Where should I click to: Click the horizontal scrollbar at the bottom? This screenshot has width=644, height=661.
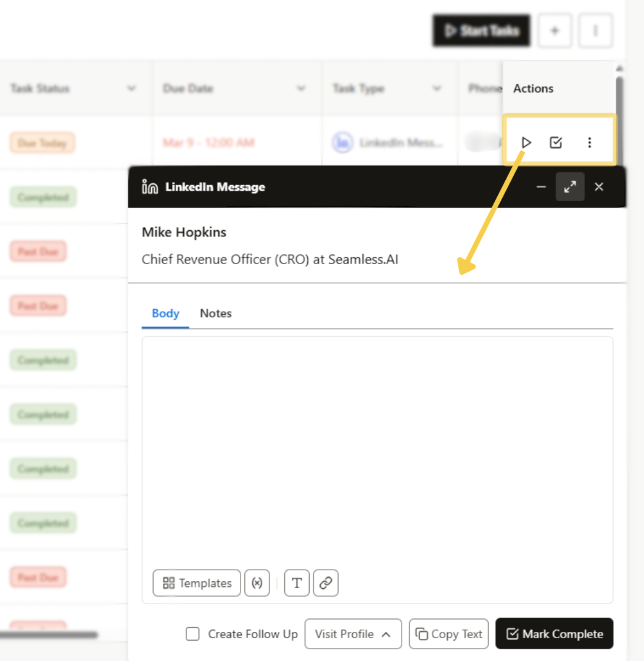pos(49,633)
